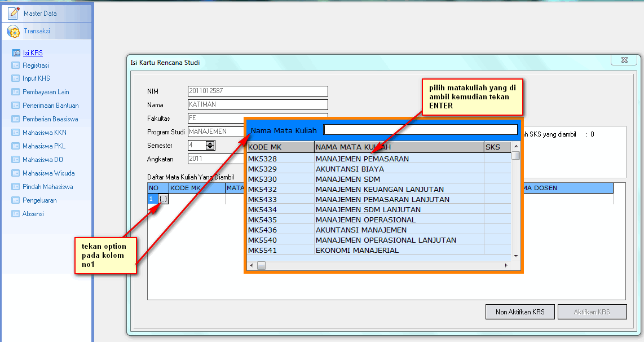Click the SKS column header in popup
Viewport: 644px width, 342px height.
(497, 147)
